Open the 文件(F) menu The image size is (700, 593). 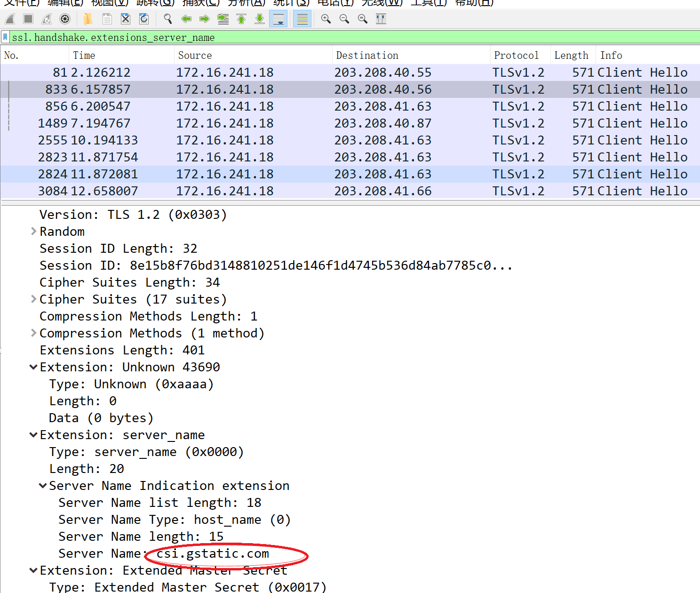(x=22, y=3)
